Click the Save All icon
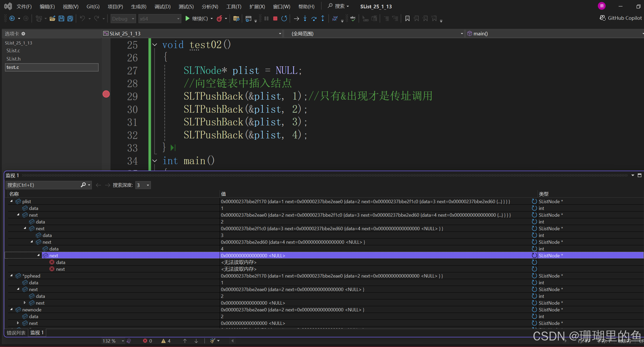The image size is (644, 347). click(70, 18)
